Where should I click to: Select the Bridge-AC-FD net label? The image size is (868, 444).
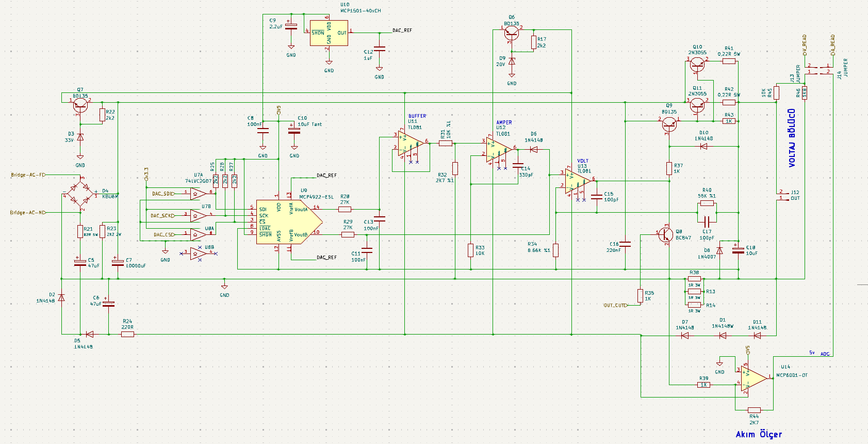(29, 175)
